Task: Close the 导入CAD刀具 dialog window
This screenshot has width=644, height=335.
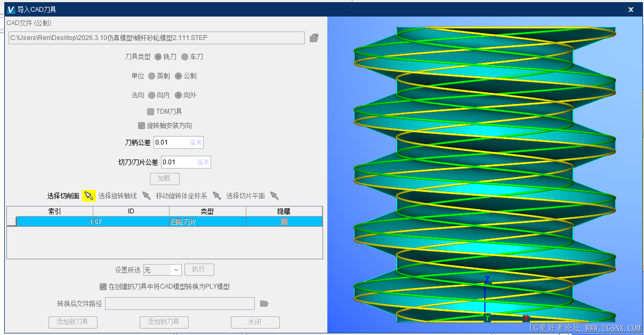Action: (631, 9)
